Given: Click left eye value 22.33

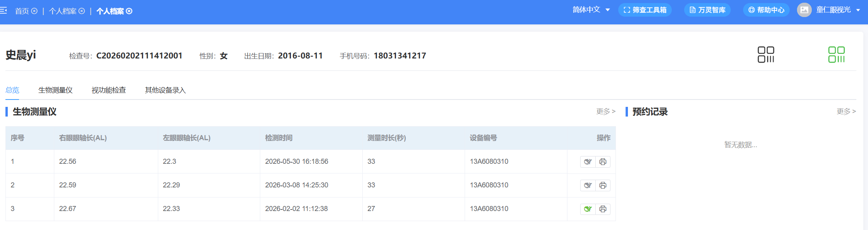Looking at the screenshot, I should pos(171,209).
